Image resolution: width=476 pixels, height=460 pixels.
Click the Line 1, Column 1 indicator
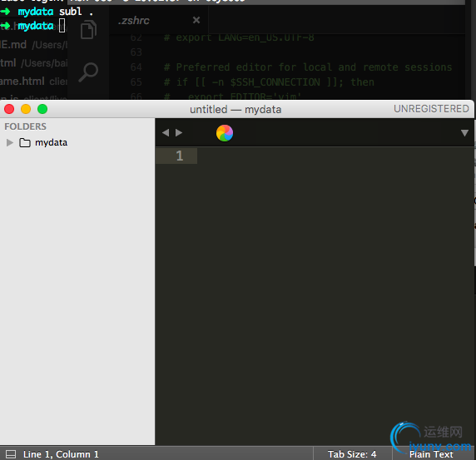tap(61, 454)
